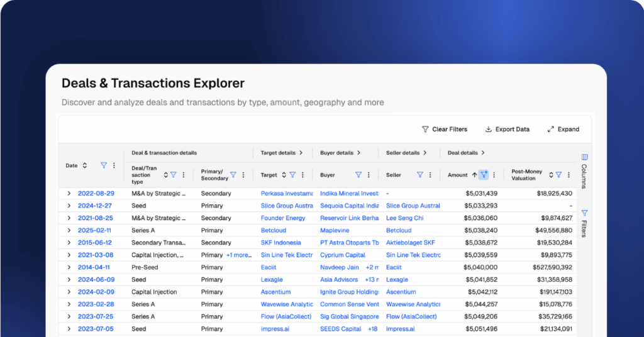
Task: Show the +1 more Primary/Secondary values
Action: tap(238, 255)
